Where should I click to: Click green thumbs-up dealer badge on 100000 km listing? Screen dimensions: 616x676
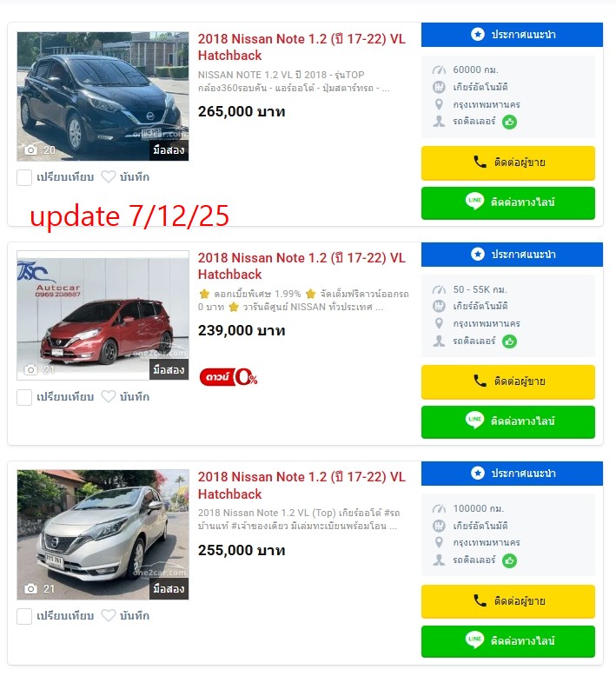(x=509, y=560)
